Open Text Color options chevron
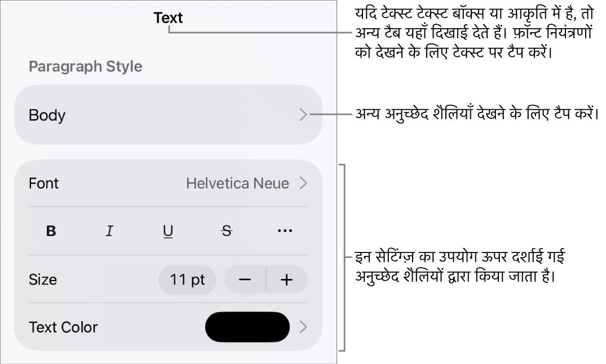 point(303,327)
